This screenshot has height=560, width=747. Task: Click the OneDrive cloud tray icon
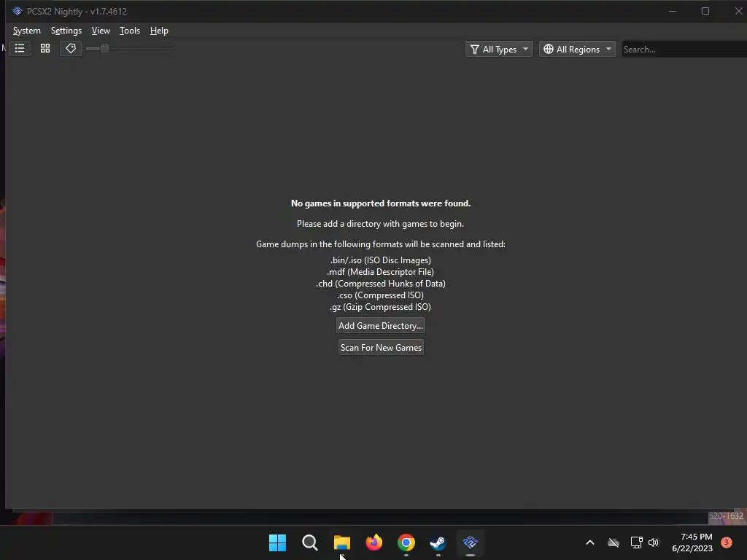613,542
